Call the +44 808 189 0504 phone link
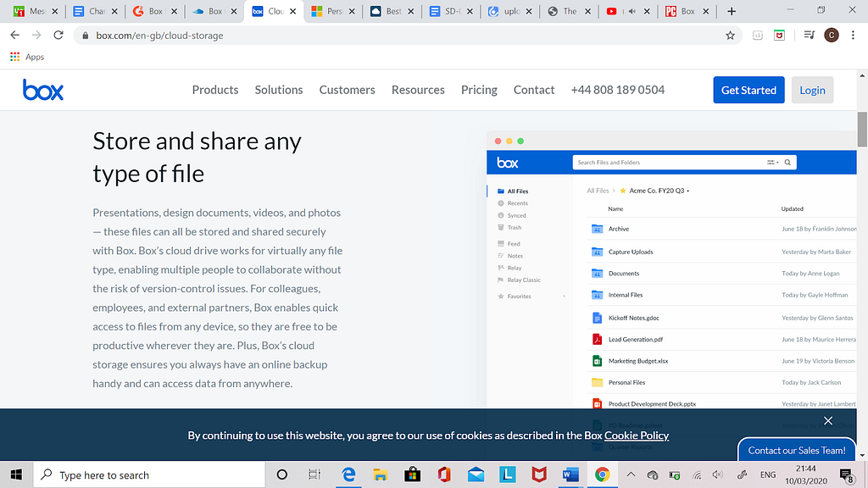This screenshot has height=488, width=868. [618, 90]
